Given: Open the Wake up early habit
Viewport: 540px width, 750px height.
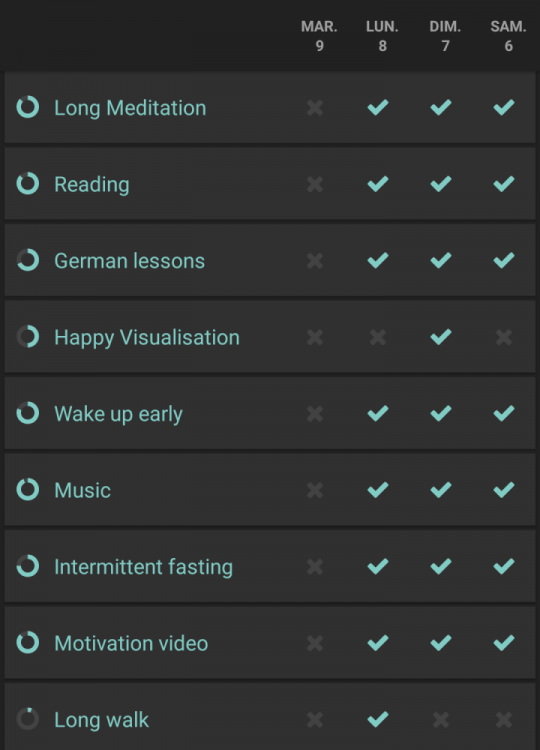Looking at the screenshot, I should (118, 414).
